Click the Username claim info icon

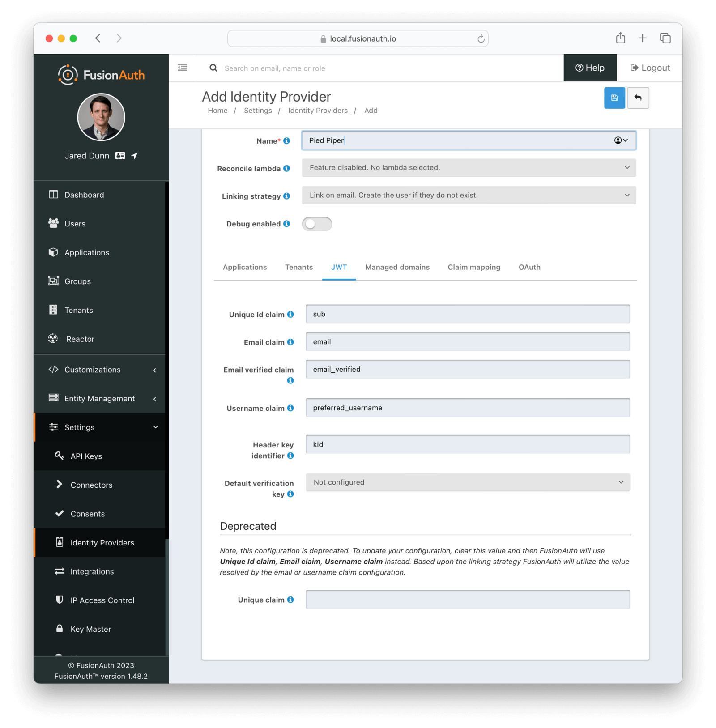point(290,408)
